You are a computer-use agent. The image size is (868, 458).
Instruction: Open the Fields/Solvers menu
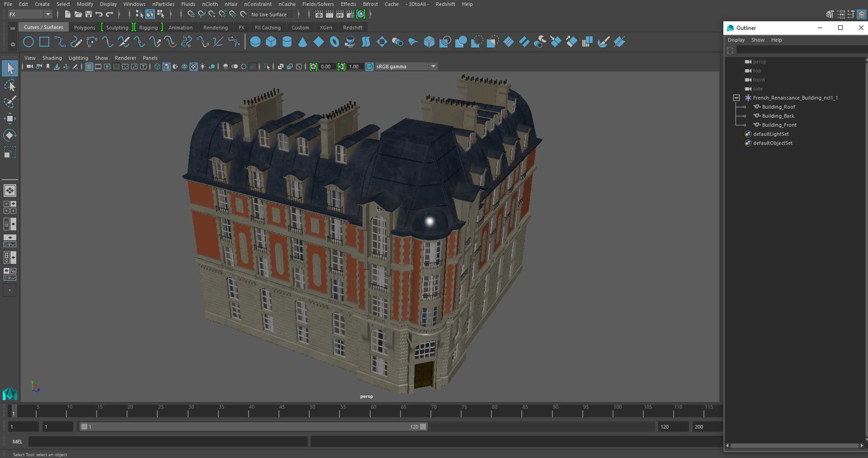(318, 4)
